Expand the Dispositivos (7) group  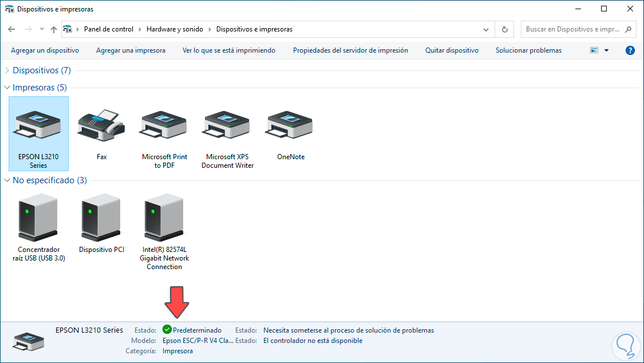pos(7,70)
